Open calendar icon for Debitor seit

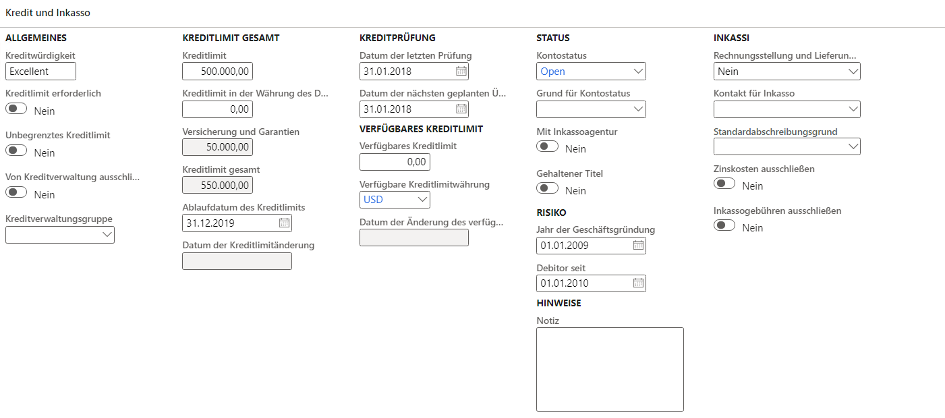[x=638, y=283]
